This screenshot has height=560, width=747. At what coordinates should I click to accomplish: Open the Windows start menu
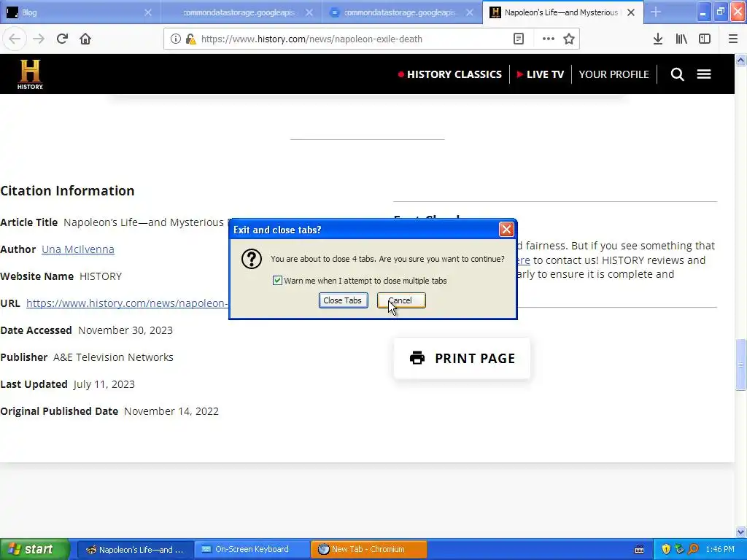coord(35,549)
